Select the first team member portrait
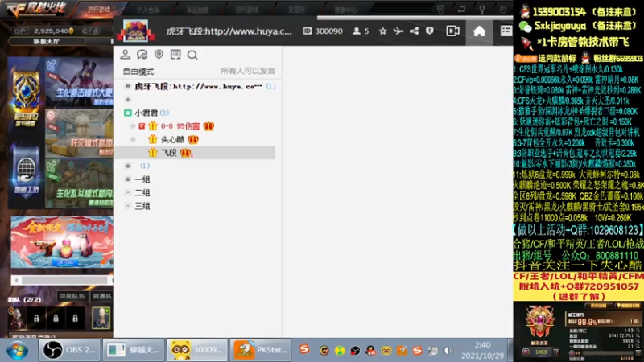 point(17,318)
